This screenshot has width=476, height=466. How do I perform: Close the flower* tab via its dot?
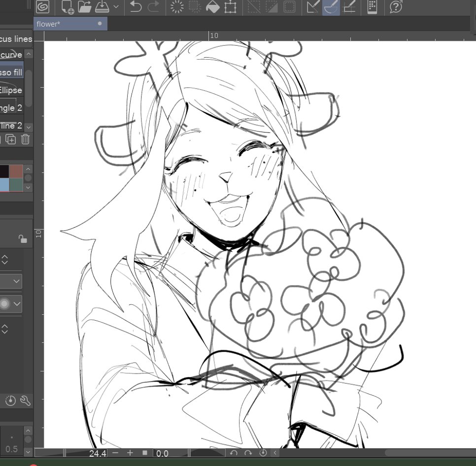coord(100,23)
